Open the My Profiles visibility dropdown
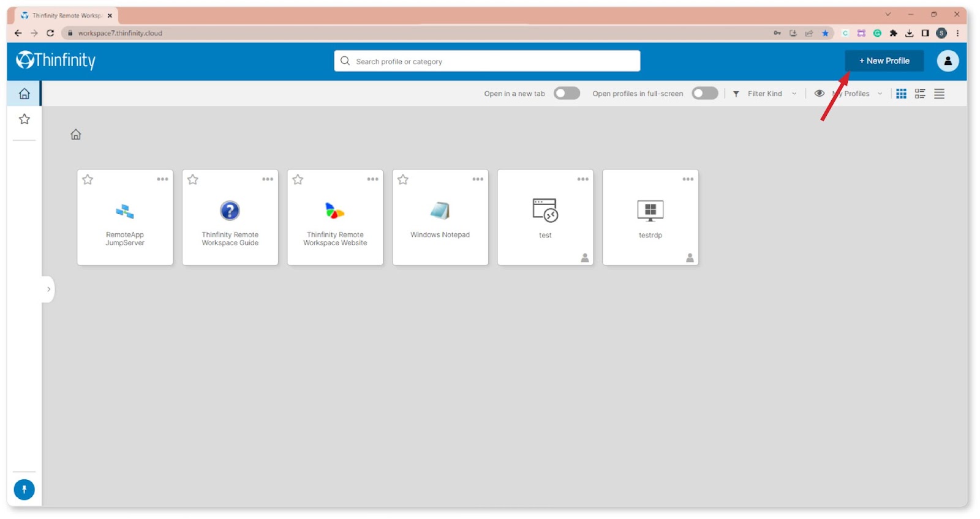 [x=848, y=94]
